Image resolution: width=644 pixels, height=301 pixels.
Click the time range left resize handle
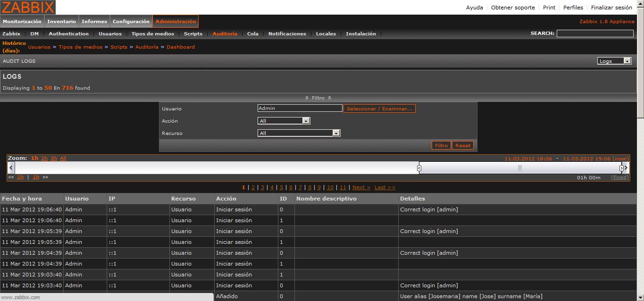pyautogui.click(x=419, y=168)
